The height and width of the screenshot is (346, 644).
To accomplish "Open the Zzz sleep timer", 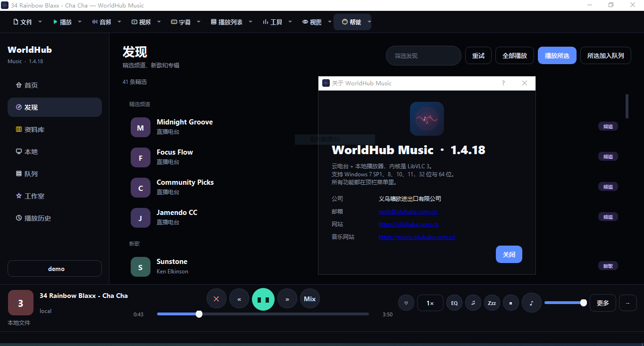I will click(492, 303).
